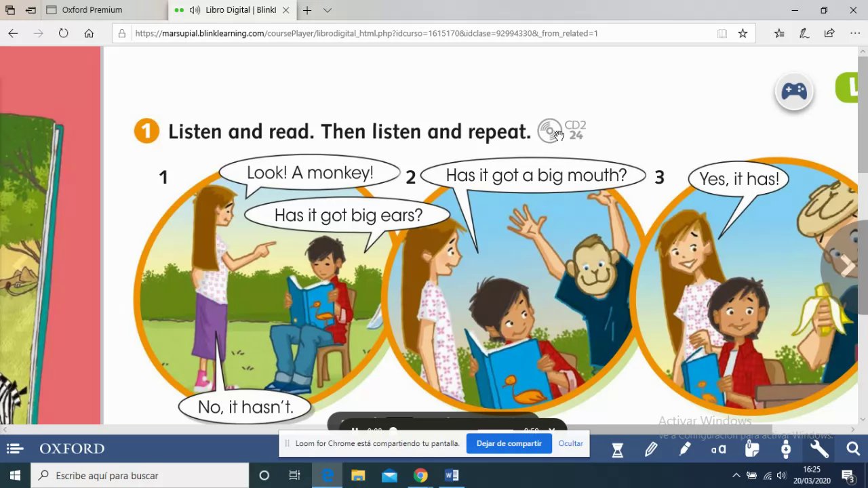Select the pencil drawing tool
868x488 pixels.
(x=651, y=449)
